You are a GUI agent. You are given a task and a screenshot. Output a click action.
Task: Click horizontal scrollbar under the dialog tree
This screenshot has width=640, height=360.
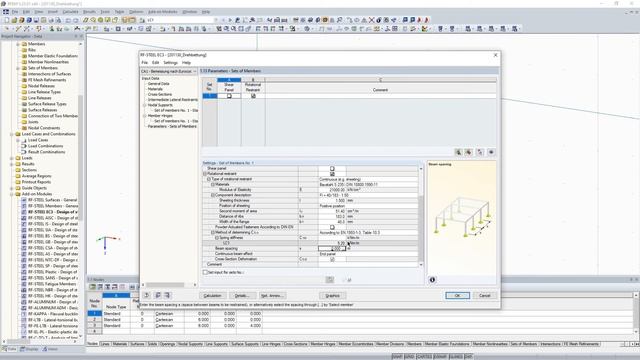[169, 285]
